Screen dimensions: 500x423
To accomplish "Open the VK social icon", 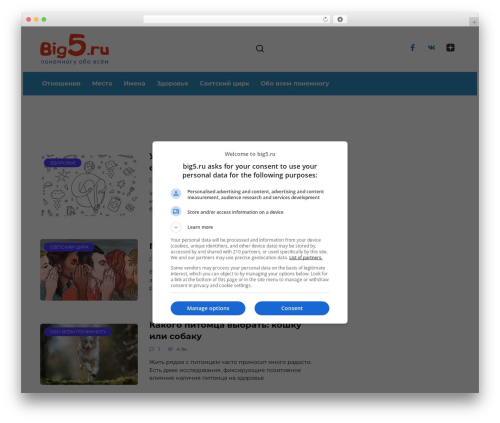I will [431, 48].
